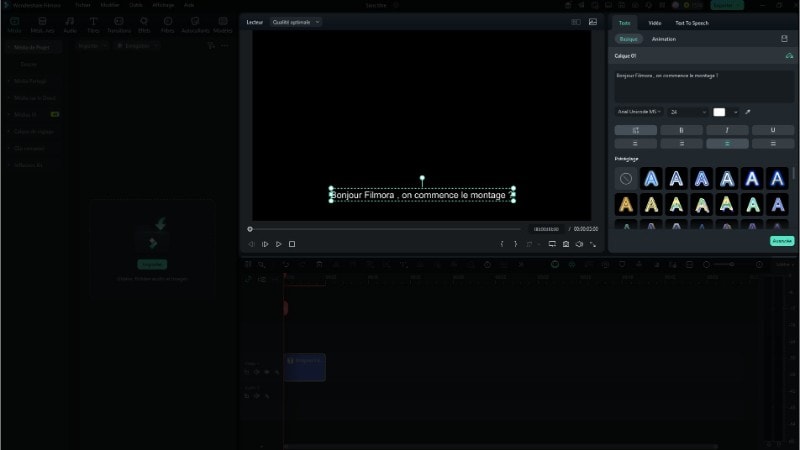Open the Fichier menu
The height and width of the screenshot is (450, 800).
point(83,5)
